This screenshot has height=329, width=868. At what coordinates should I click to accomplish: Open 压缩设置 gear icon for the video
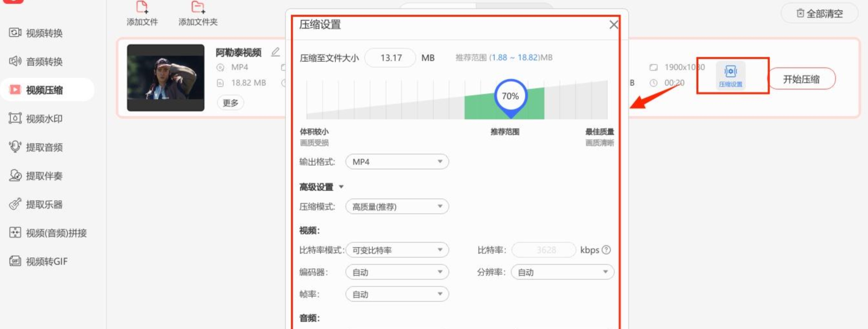[x=730, y=71]
